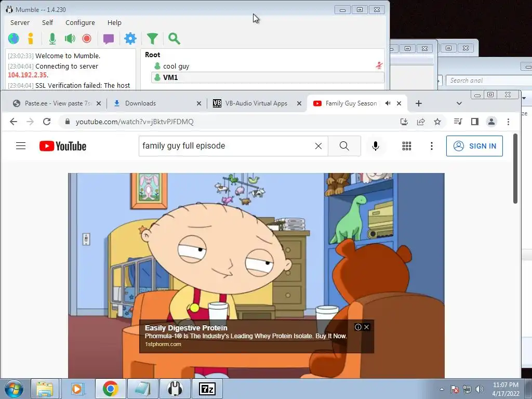Open the Chrome three-dot menu
The height and width of the screenshot is (399, 532).
click(x=508, y=122)
